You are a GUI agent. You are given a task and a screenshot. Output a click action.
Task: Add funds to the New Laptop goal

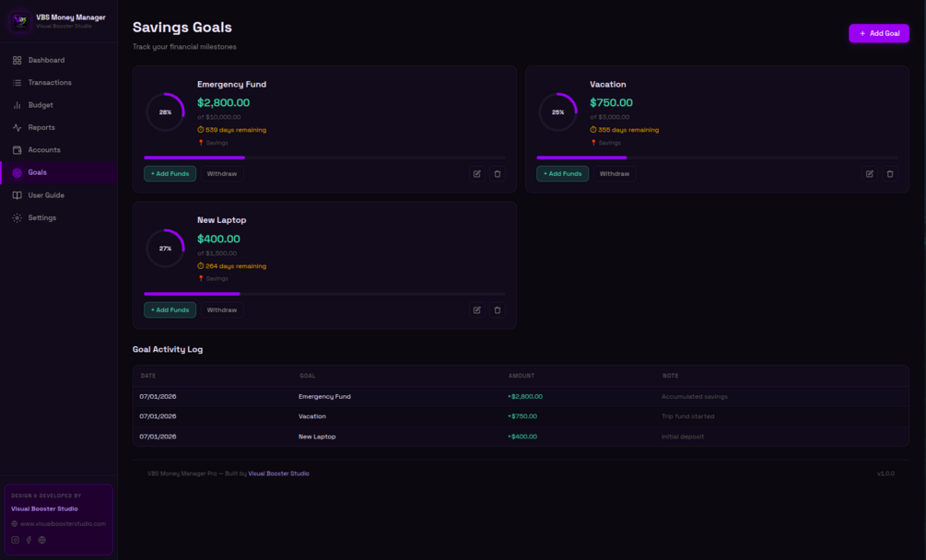pyautogui.click(x=170, y=309)
